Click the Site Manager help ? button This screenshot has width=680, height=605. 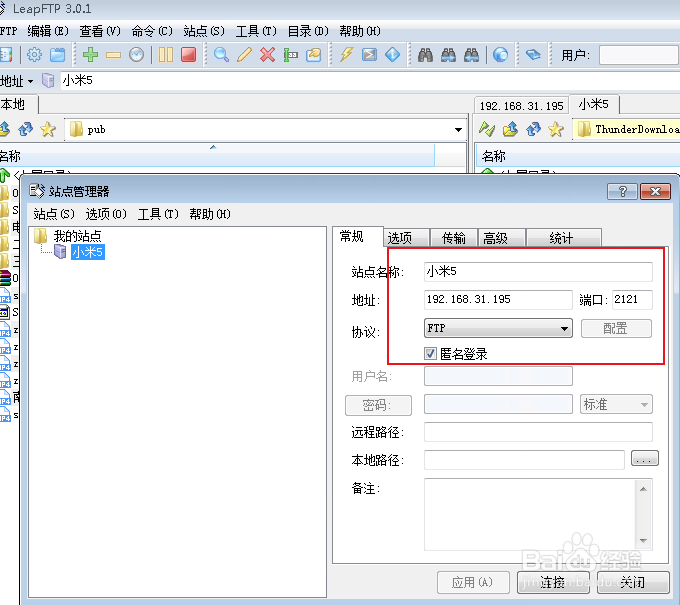coord(622,191)
